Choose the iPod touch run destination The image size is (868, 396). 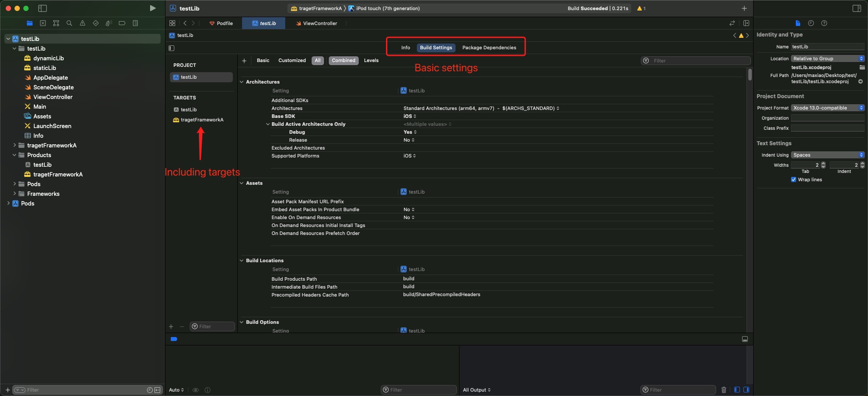click(x=384, y=8)
